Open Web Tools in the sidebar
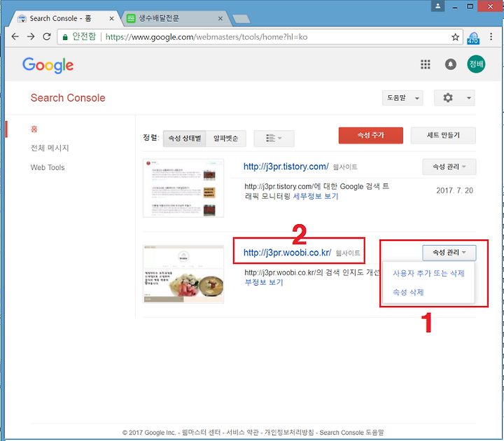 click(48, 167)
